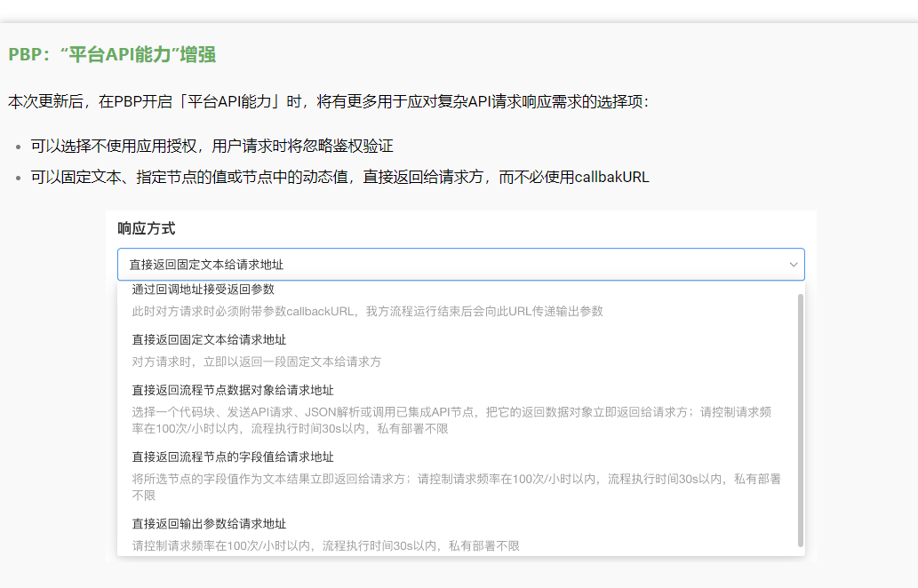Open the 响应方式 dropdown arrow

[794, 265]
